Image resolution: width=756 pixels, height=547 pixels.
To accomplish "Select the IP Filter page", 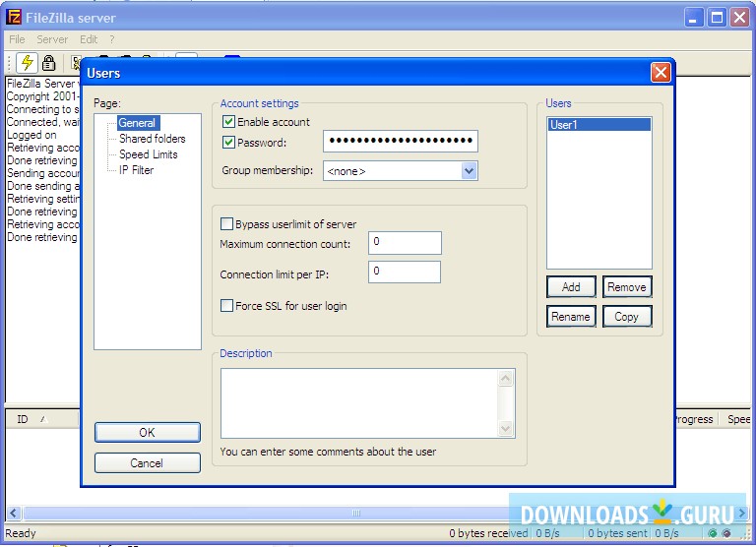I will pos(137,170).
